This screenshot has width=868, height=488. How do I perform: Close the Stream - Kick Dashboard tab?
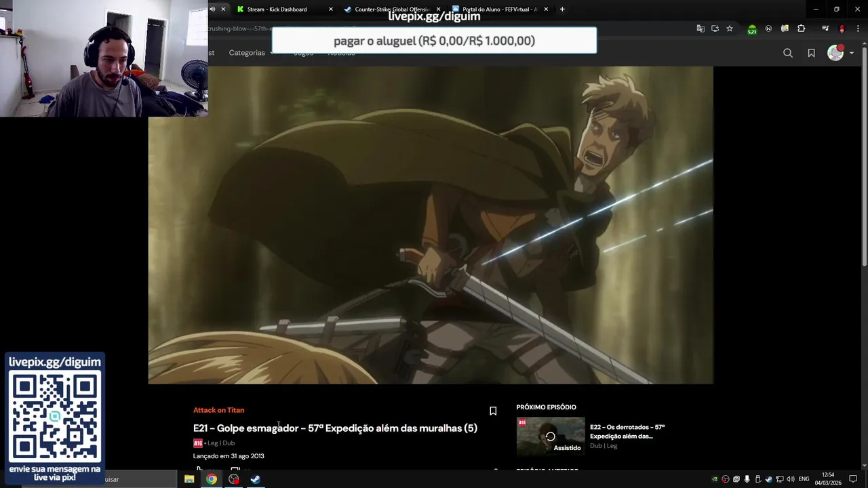click(x=331, y=9)
